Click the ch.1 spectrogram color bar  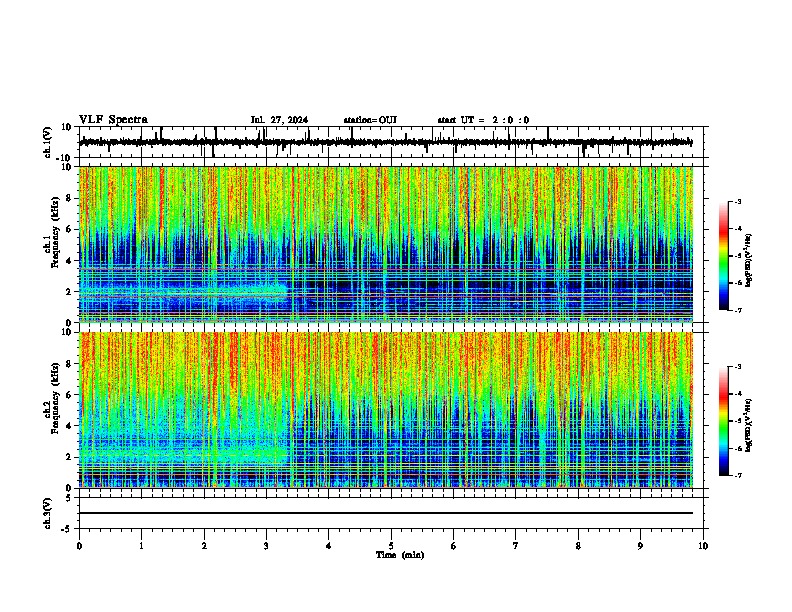pos(724,256)
